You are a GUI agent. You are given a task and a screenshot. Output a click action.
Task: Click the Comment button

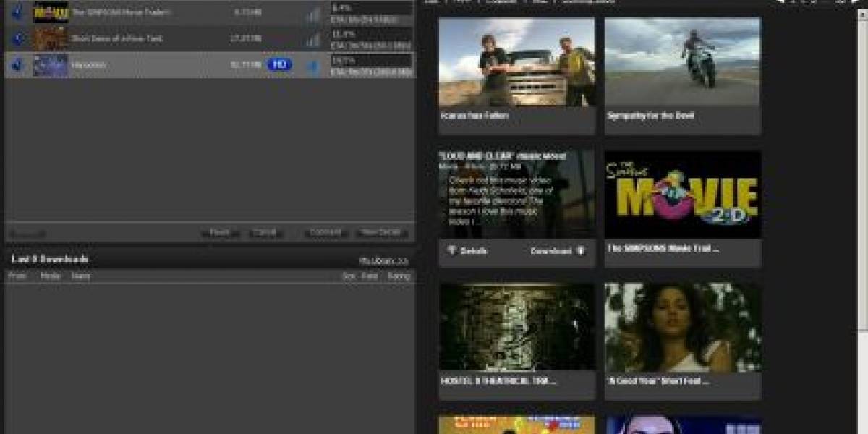click(325, 233)
